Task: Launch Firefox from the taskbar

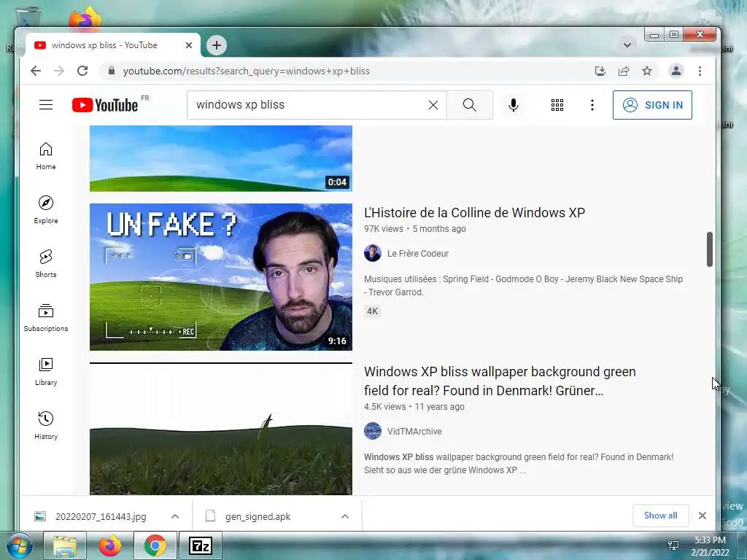Action: tap(110, 545)
